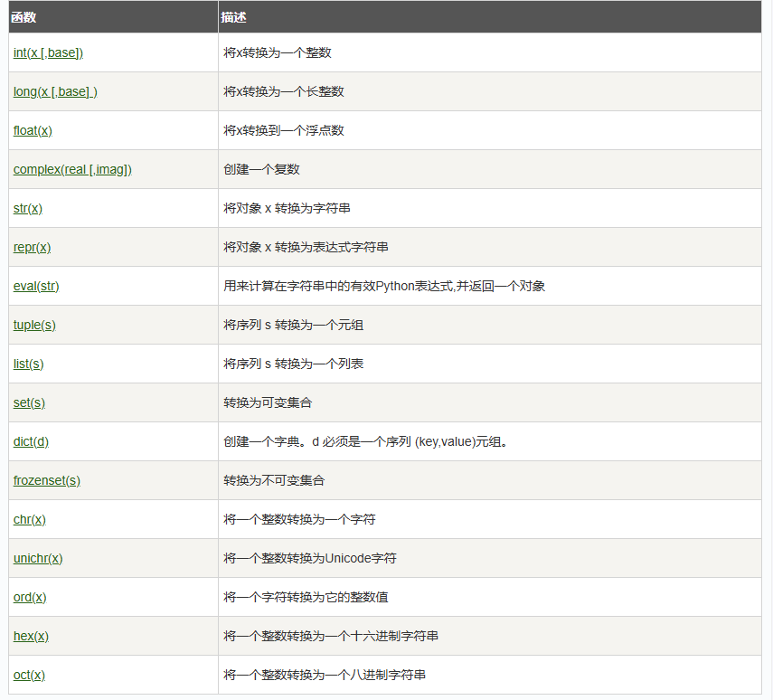Open the oct(x) function link
This screenshot has width=773, height=700.
pos(29,676)
